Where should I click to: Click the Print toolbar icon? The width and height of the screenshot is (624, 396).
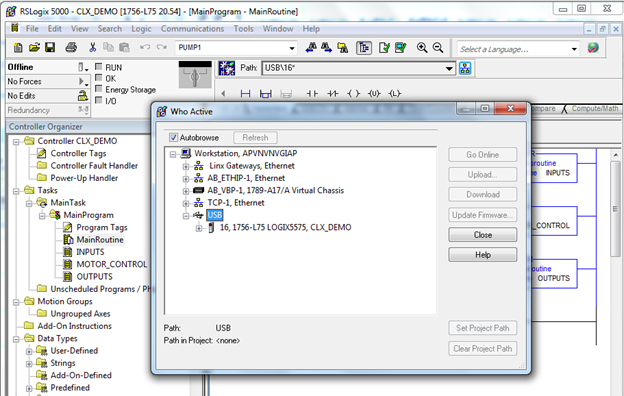(x=71, y=47)
